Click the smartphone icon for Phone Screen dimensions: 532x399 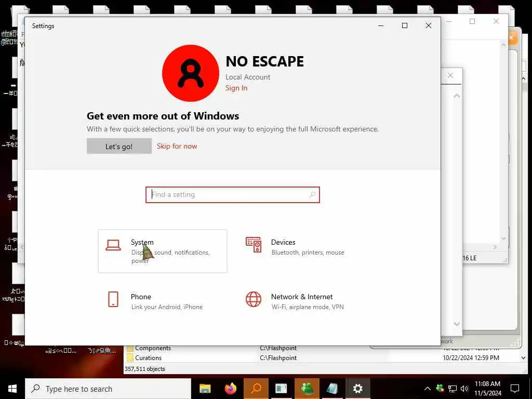click(113, 299)
